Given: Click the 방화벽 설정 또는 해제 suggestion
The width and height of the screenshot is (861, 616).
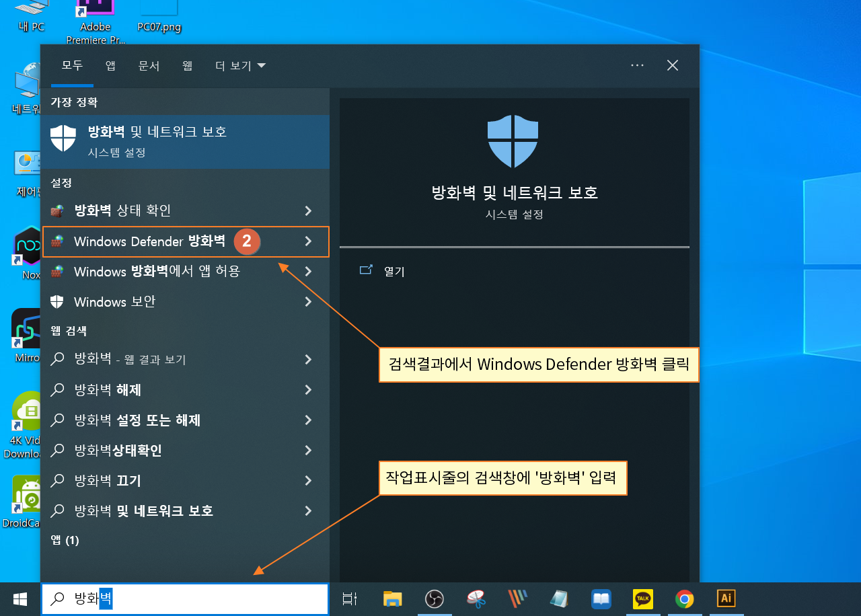Looking at the screenshot, I should click(x=185, y=420).
